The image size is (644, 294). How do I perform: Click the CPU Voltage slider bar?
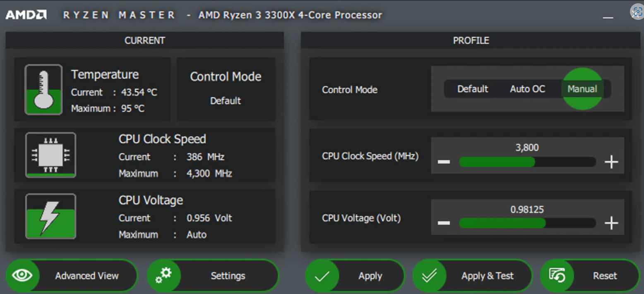click(x=527, y=223)
